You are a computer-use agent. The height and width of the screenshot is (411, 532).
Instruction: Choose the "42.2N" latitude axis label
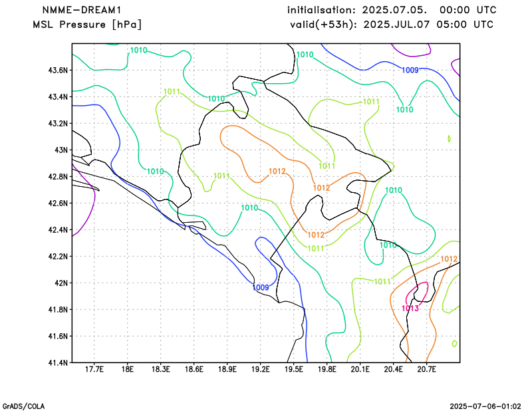58,257
